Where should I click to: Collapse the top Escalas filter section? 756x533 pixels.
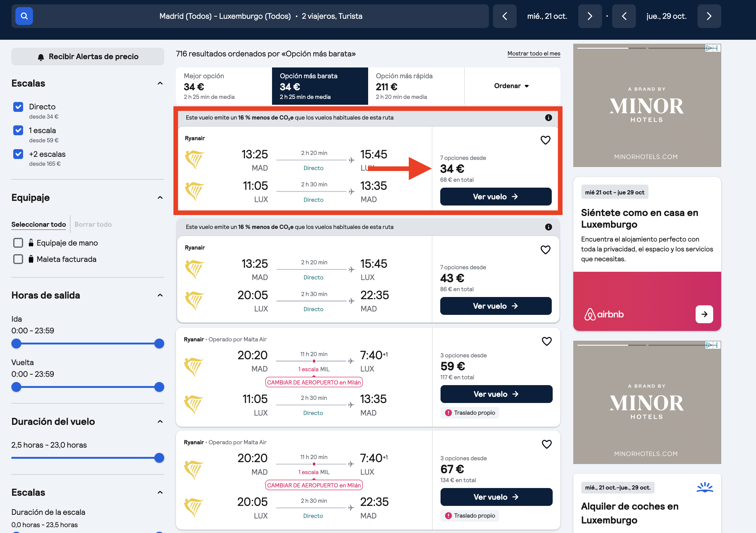[160, 83]
